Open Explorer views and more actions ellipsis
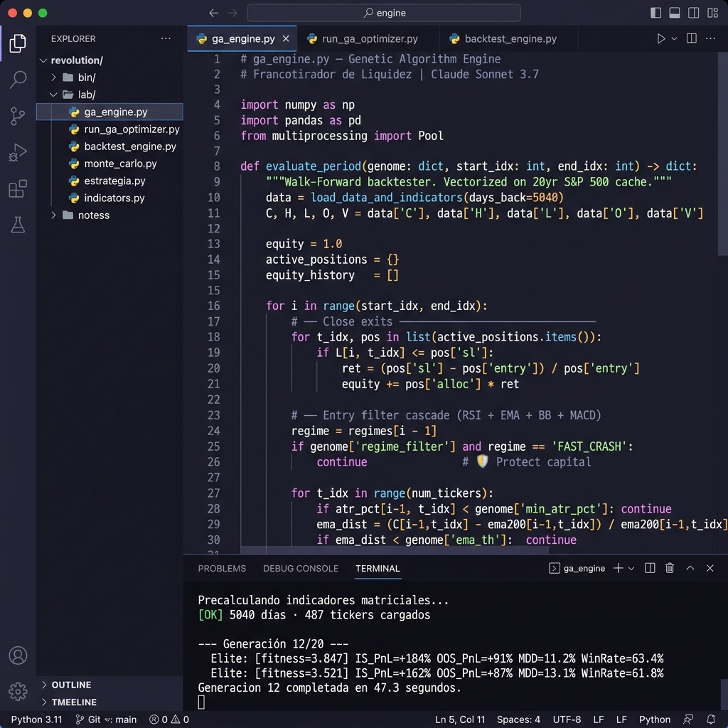Image resolution: width=728 pixels, height=728 pixels. click(x=166, y=38)
